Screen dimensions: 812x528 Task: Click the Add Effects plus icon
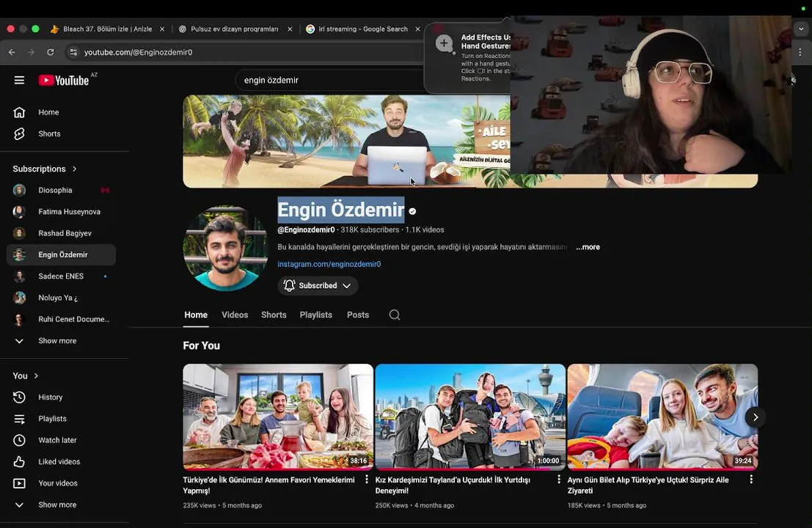[444, 43]
